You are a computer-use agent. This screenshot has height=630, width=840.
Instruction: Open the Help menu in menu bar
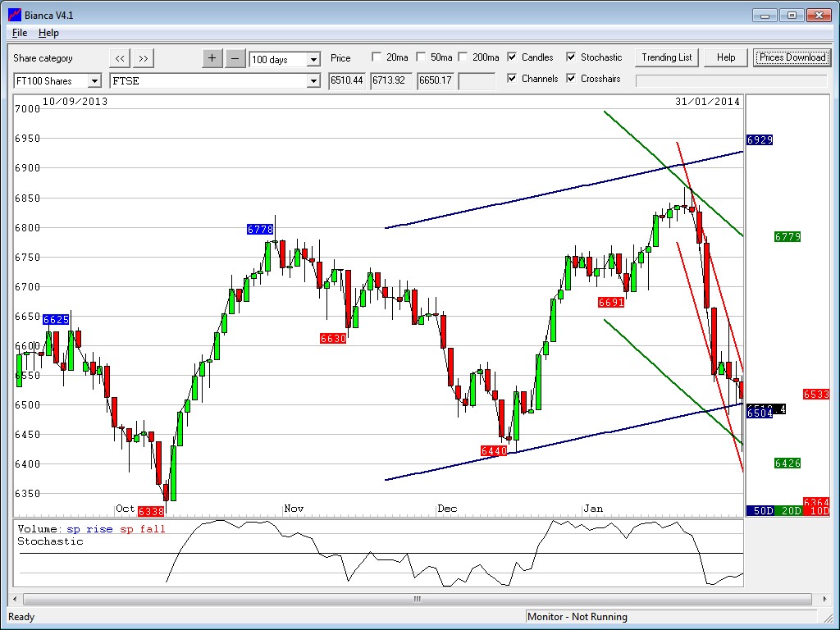point(48,33)
